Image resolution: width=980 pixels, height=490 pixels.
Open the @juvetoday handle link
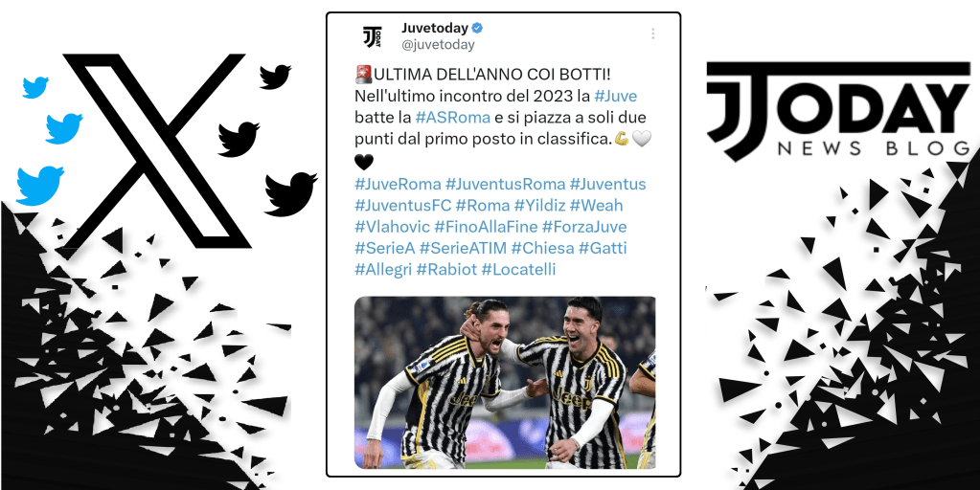pos(438,45)
